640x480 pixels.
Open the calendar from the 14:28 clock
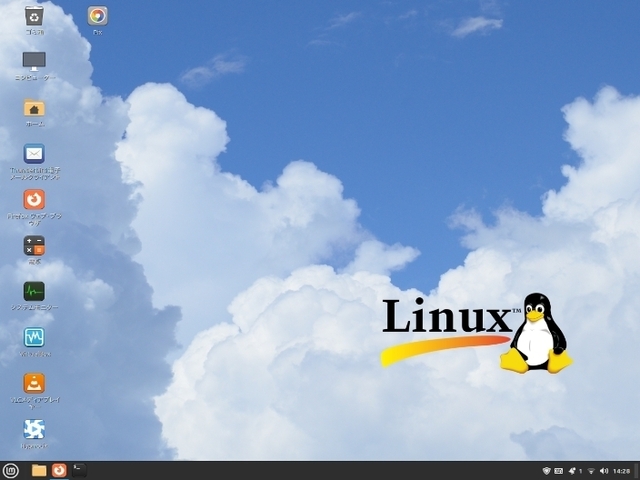pos(622,471)
